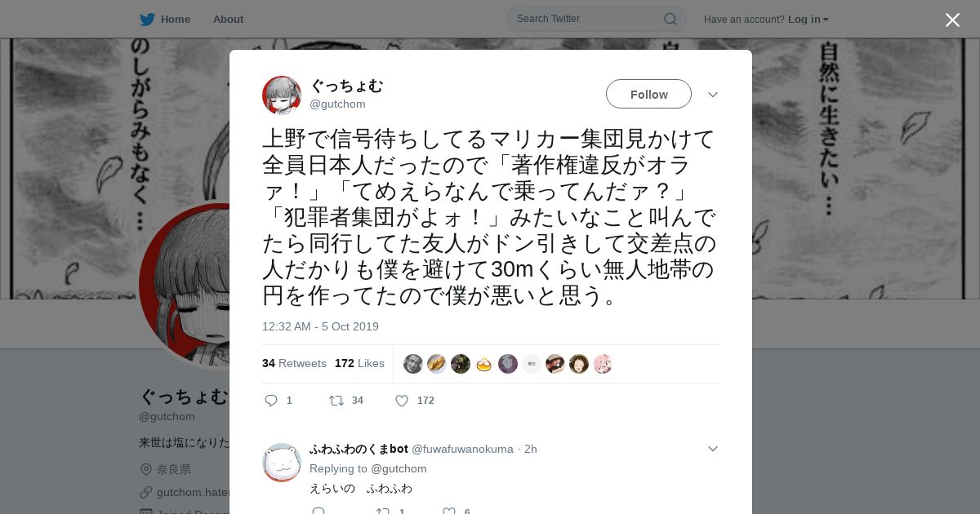The width and height of the screenshot is (980, 514).
Task: Open the About menu item
Action: pyautogui.click(x=228, y=19)
